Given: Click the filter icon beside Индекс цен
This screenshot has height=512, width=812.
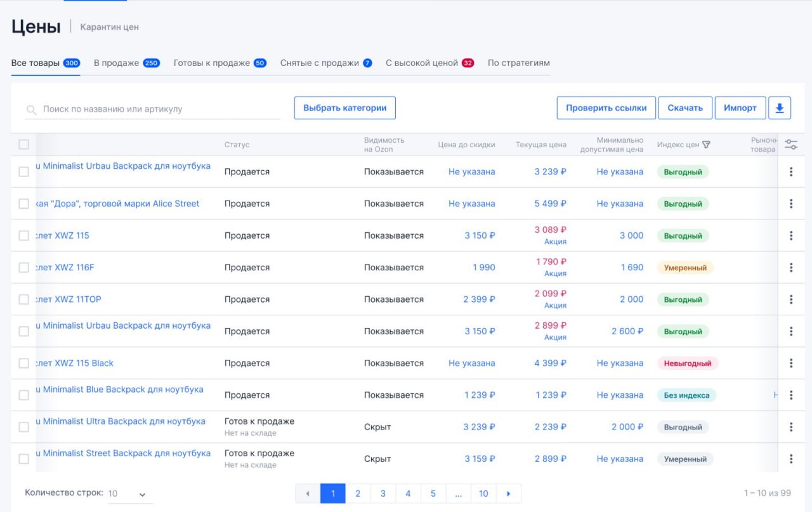Looking at the screenshot, I should point(707,145).
